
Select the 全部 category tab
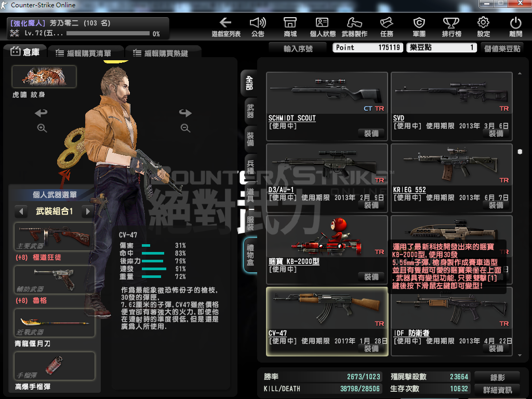pyautogui.click(x=249, y=83)
